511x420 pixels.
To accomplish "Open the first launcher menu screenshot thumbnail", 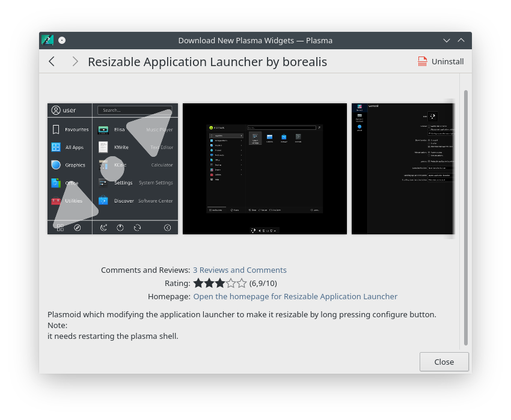I will (x=113, y=169).
